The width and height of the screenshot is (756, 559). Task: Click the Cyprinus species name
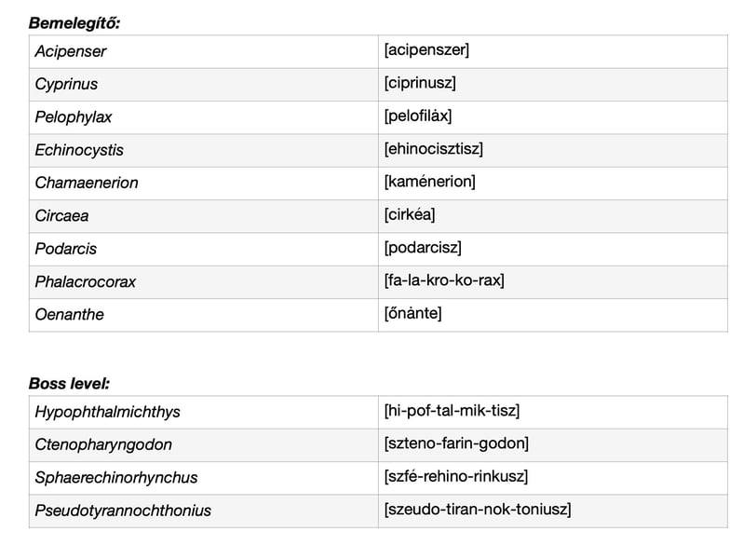point(66,84)
